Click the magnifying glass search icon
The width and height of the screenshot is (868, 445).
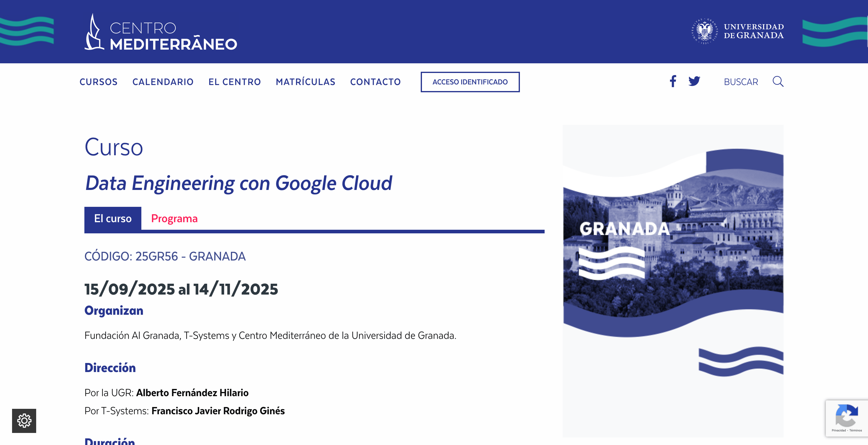pyautogui.click(x=778, y=82)
